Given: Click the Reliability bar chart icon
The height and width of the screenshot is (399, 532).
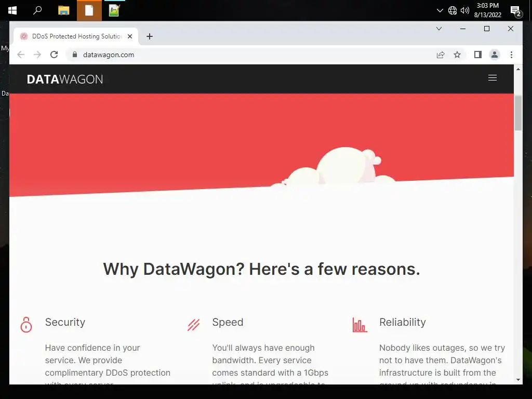Looking at the screenshot, I should coord(360,325).
